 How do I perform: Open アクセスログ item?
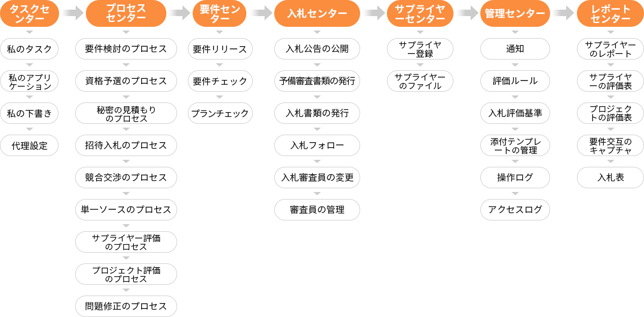tap(515, 210)
